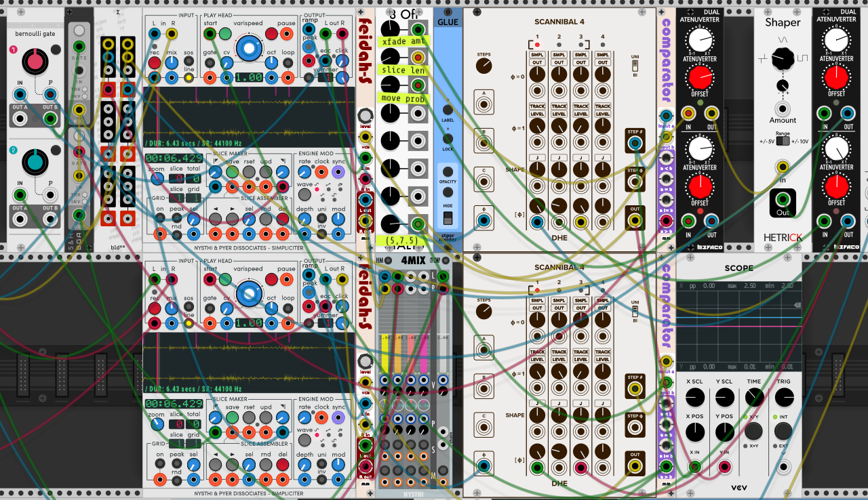Click the STEPS knob on upper Scannibal 4
This screenshot has width=868, height=500.
click(x=484, y=65)
